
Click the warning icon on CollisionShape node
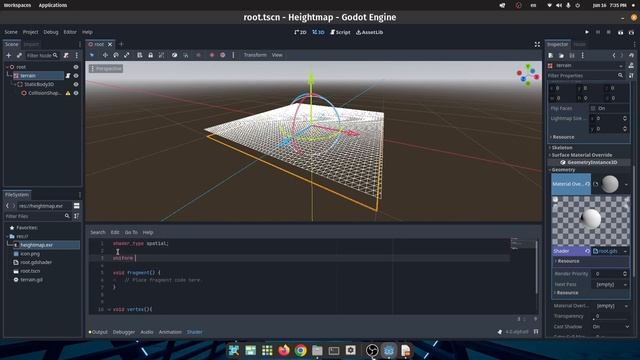click(x=68, y=93)
